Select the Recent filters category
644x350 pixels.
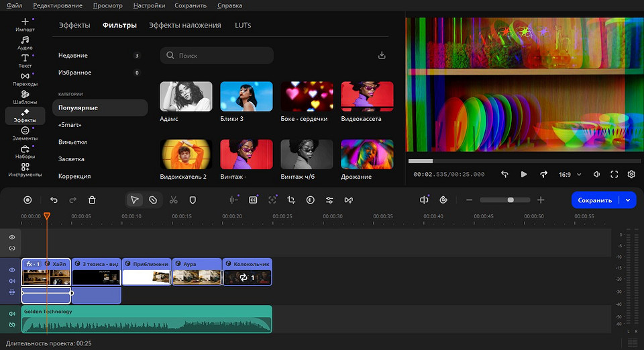(x=100, y=56)
